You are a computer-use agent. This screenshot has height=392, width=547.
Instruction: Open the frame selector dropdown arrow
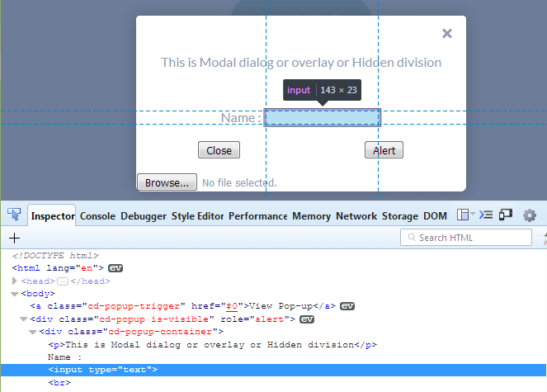click(473, 213)
